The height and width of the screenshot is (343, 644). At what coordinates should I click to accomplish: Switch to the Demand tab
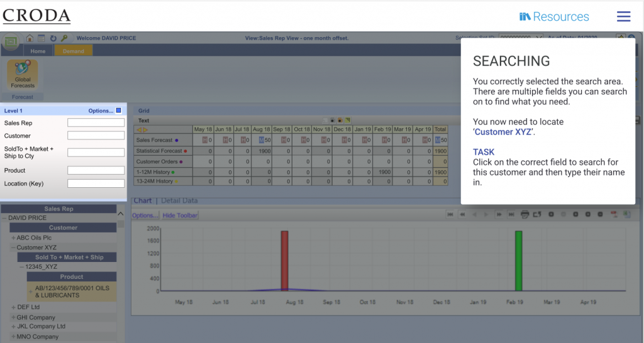[74, 51]
